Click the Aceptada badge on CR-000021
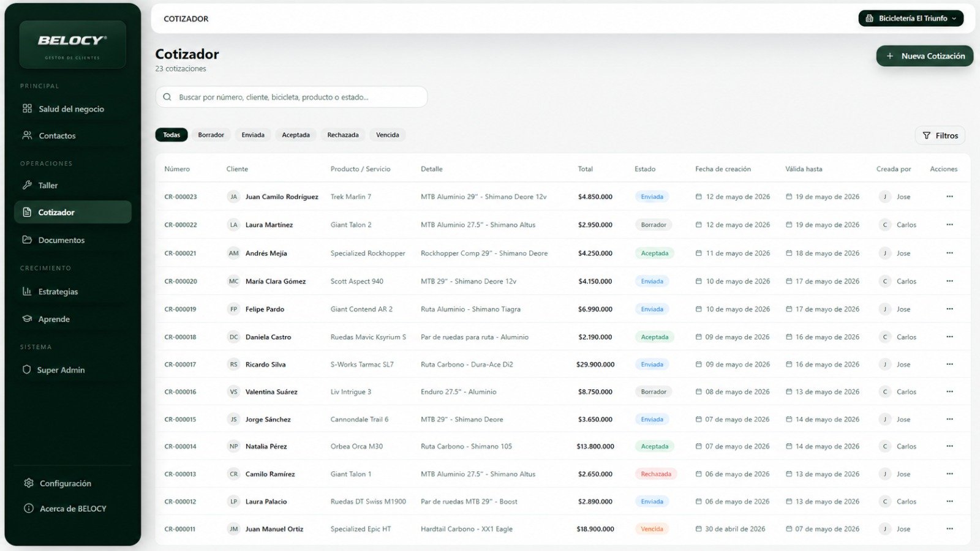This screenshot has width=980, height=551. coord(654,253)
